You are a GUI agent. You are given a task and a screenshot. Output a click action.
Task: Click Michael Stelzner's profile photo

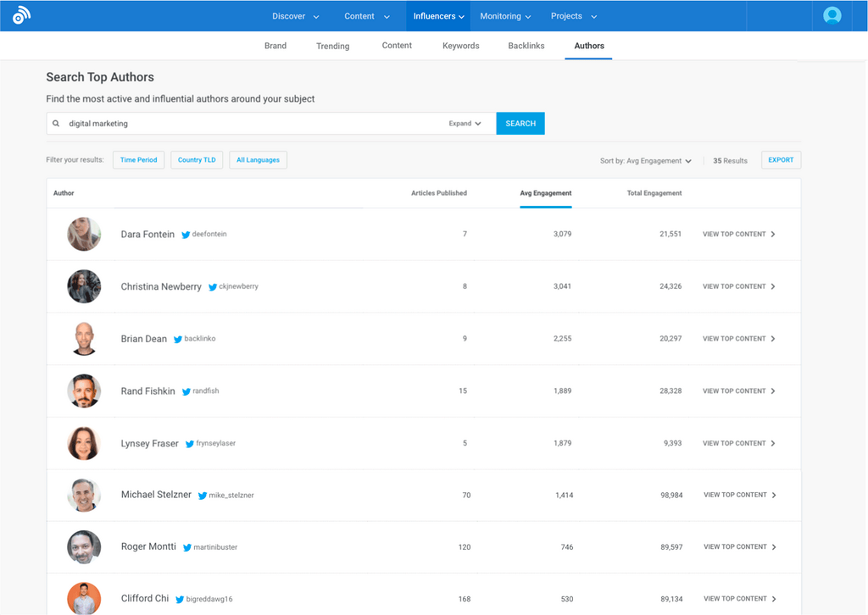(84, 495)
